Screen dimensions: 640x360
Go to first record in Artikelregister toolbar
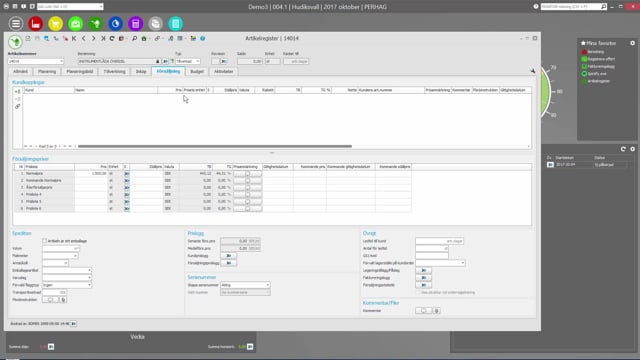point(74,38)
